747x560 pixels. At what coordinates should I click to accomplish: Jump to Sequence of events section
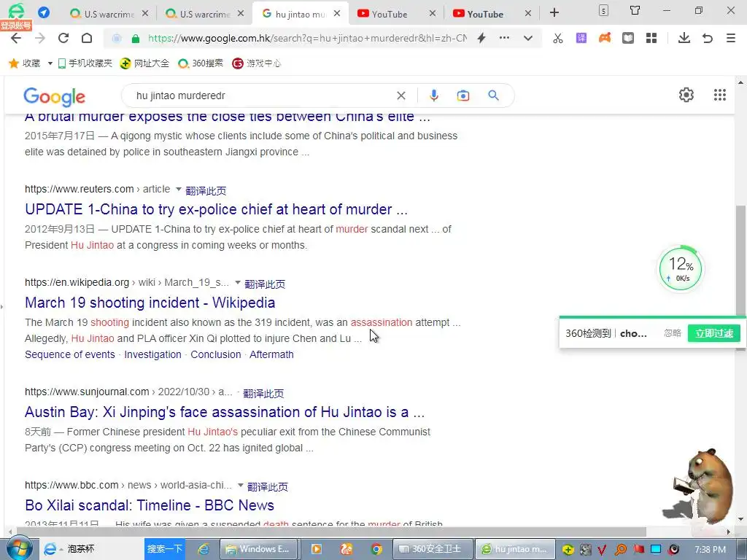70,355
